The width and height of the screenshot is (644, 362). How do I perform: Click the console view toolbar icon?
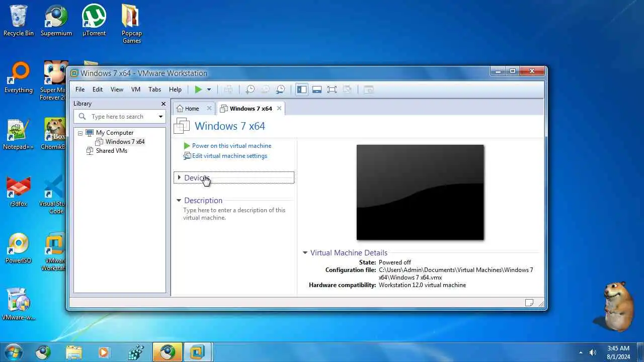tap(369, 89)
